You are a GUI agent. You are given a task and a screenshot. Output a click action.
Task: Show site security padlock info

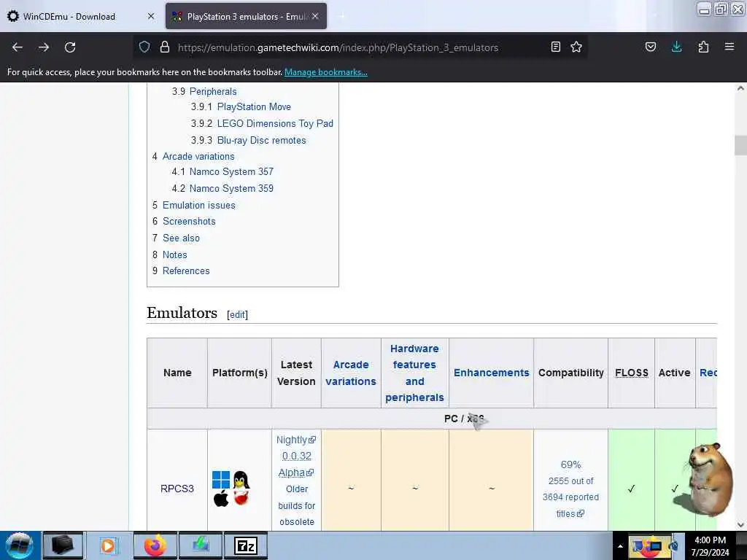coord(165,47)
